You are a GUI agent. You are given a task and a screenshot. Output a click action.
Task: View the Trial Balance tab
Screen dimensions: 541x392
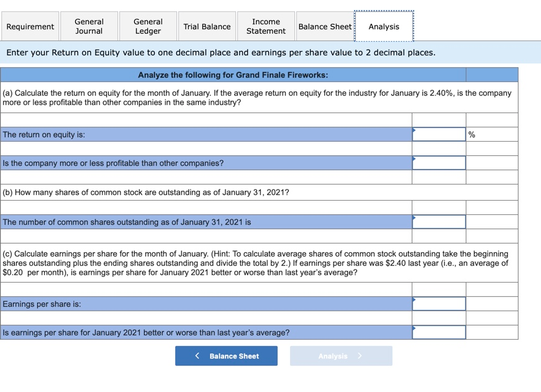pyautogui.click(x=206, y=26)
